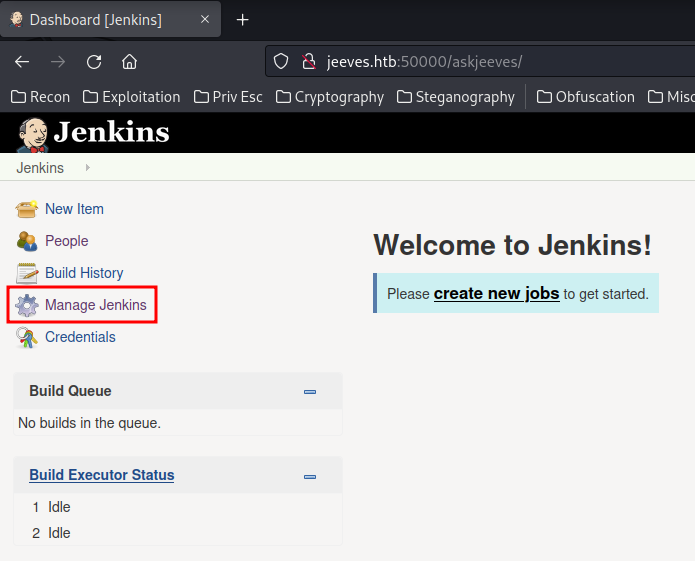Open the Build Executor Status link
This screenshot has width=695, height=561.
[102, 475]
